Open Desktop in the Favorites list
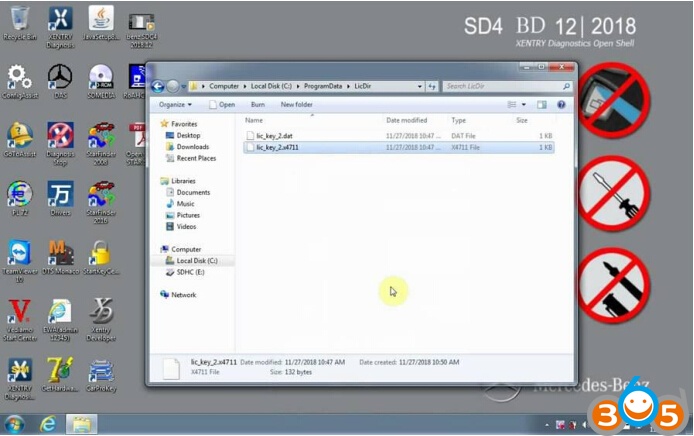Image resolution: width=694 pixels, height=436 pixels. click(x=183, y=135)
